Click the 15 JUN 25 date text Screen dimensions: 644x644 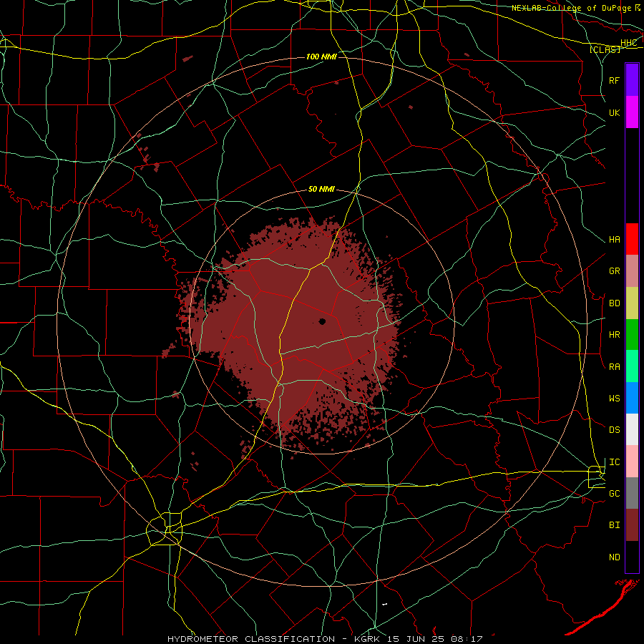pos(415,639)
